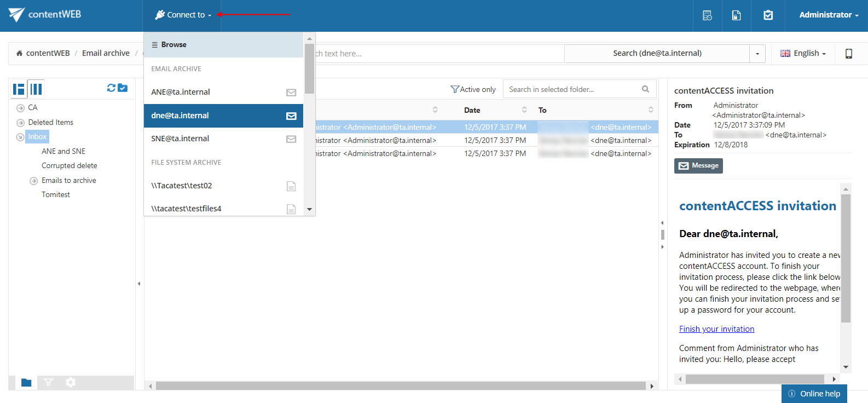Click the dropdown menu scrollbar down arrow
868x403 pixels.
(x=309, y=210)
